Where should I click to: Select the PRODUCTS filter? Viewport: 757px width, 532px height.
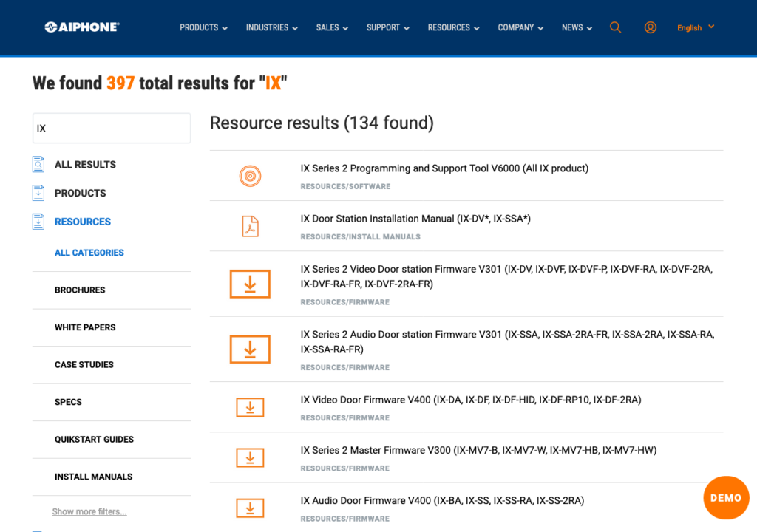click(80, 193)
